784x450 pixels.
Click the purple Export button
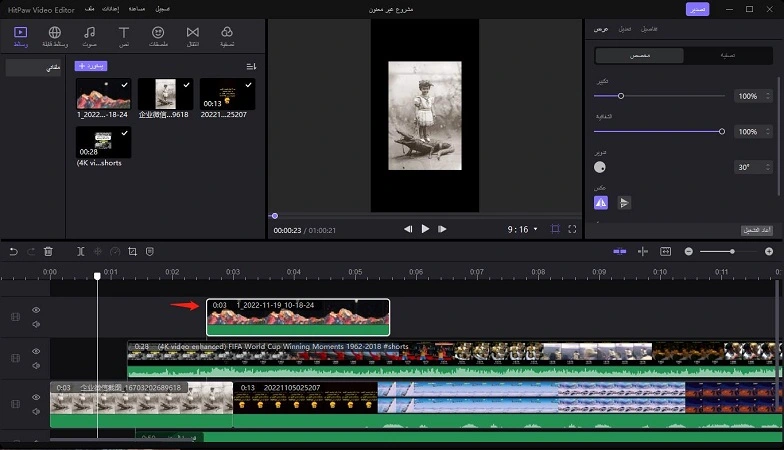tap(697, 9)
